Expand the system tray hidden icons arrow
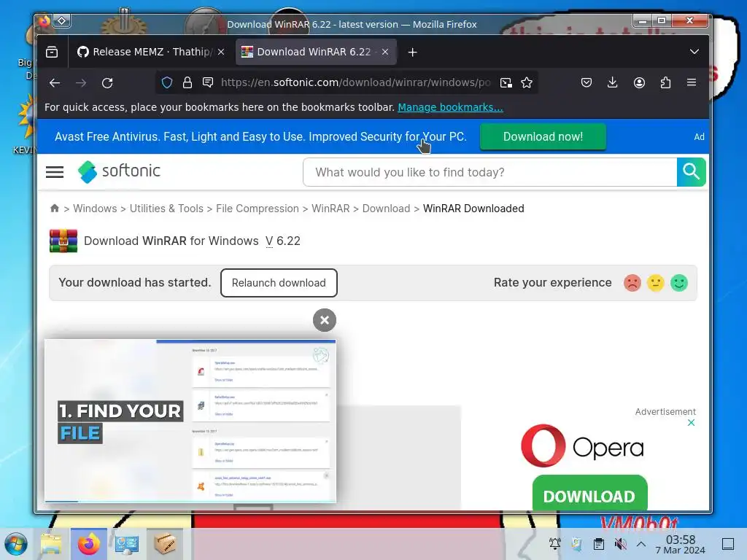Viewport: 747px width, 560px height. point(641,544)
